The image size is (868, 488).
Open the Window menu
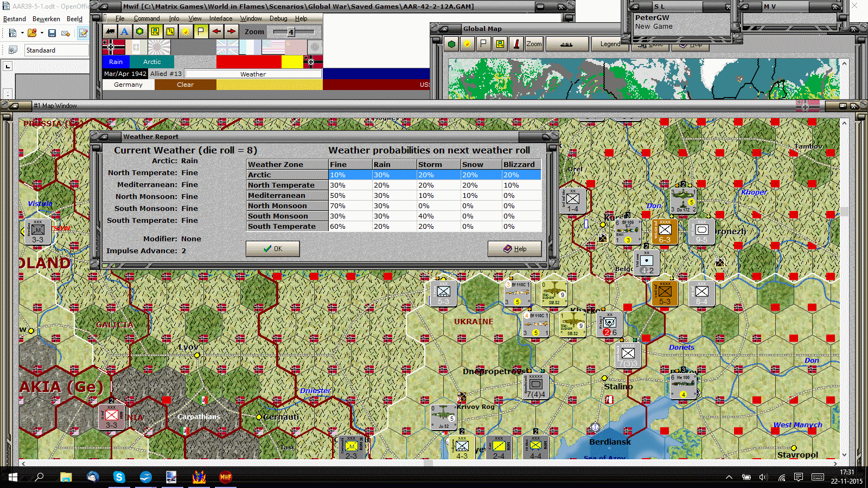coord(251,18)
